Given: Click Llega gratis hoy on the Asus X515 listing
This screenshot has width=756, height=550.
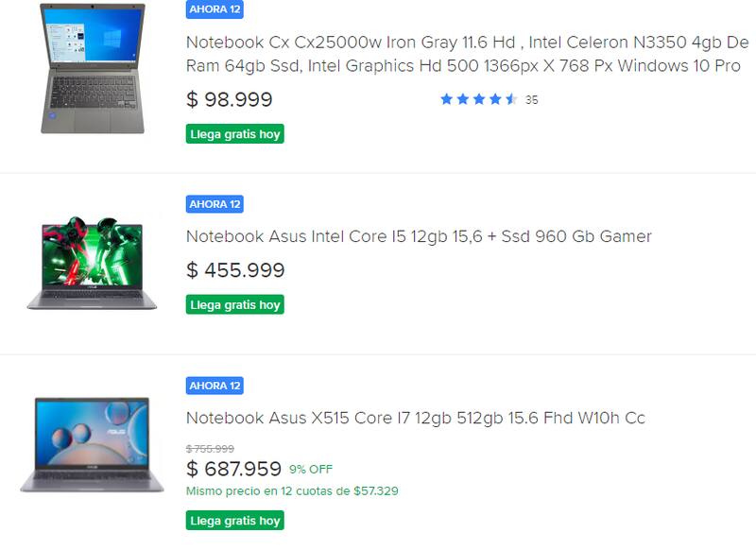Looking at the screenshot, I should (x=235, y=521).
